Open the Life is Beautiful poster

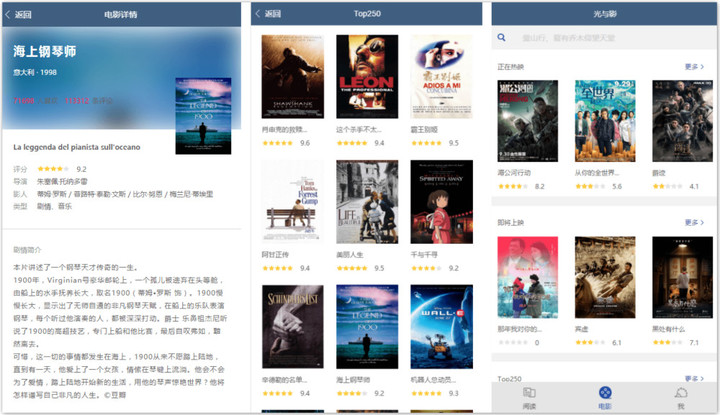pos(367,202)
